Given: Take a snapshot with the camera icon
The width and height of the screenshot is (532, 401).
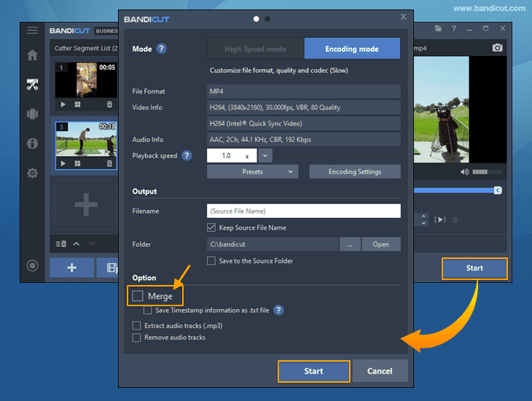Looking at the screenshot, I should pos(498,47).
